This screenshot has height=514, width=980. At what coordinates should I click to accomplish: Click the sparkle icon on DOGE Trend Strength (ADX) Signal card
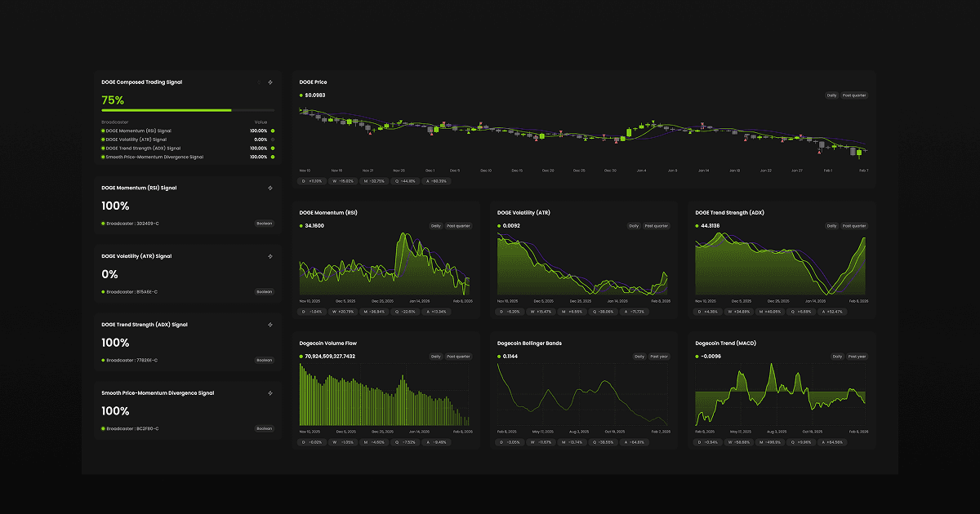pyautogui.click(x=270, y=325)
